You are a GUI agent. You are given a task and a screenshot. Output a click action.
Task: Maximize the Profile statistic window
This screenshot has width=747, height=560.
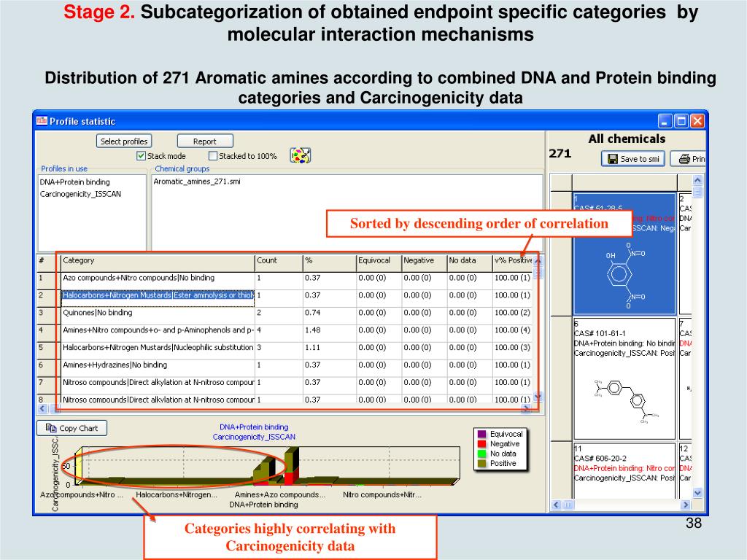tap(681, 121)
